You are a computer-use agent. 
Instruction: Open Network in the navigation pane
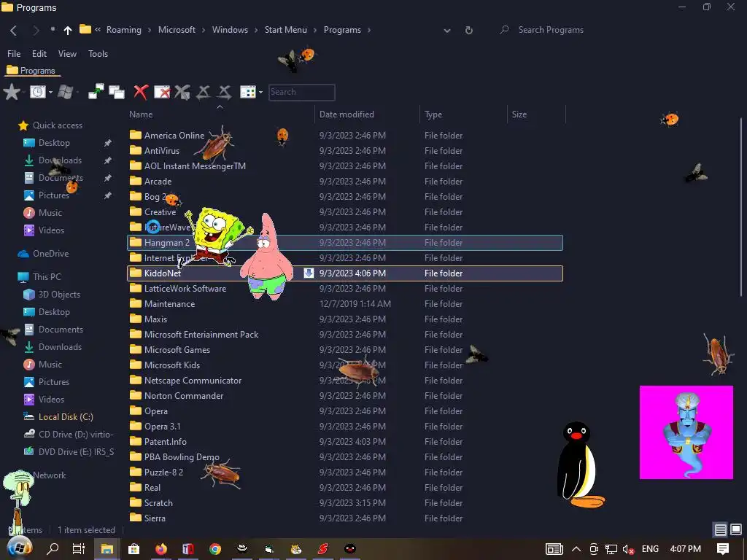(x=49, y=475)
